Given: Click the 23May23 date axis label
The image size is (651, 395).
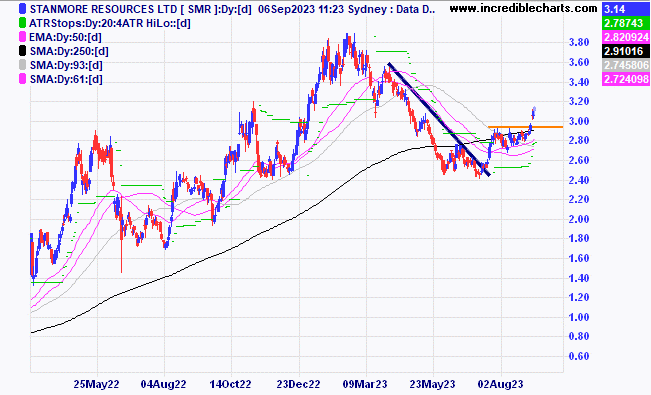Looking at the screenshot, I should click(432, 384).
